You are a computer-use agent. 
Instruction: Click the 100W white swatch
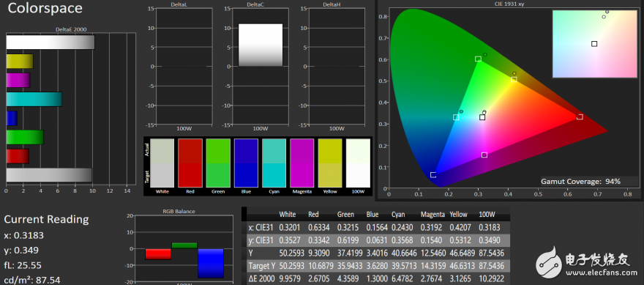point(358,163)
